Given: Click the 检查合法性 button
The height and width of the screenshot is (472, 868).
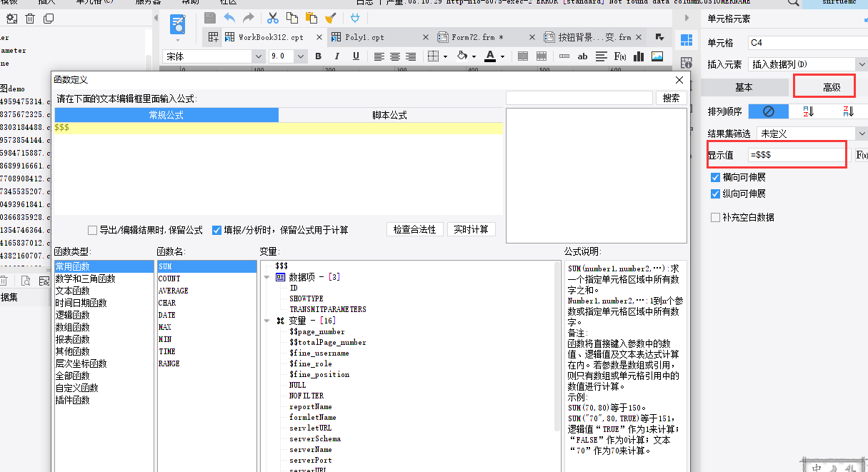Looking at the screenshot, I should (414, 230).
